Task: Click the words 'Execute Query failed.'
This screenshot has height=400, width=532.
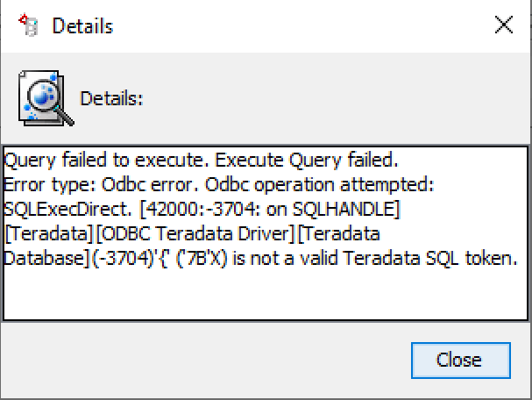Action: tap(307, 161)
